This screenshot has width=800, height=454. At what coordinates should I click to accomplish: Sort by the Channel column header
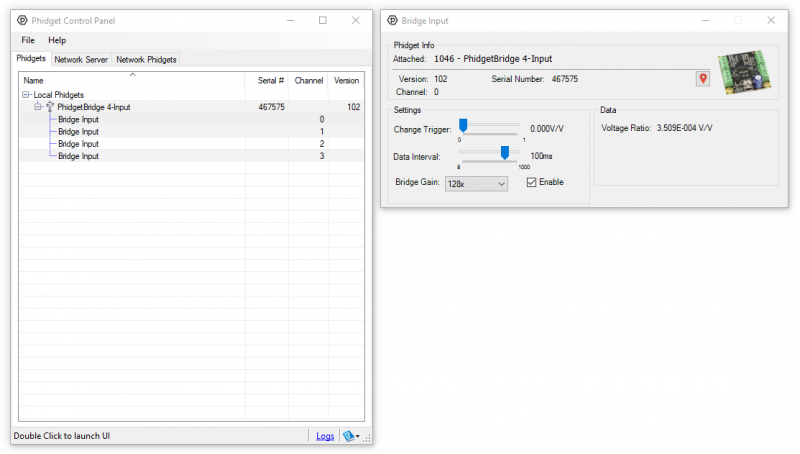(x=309, y=81)
